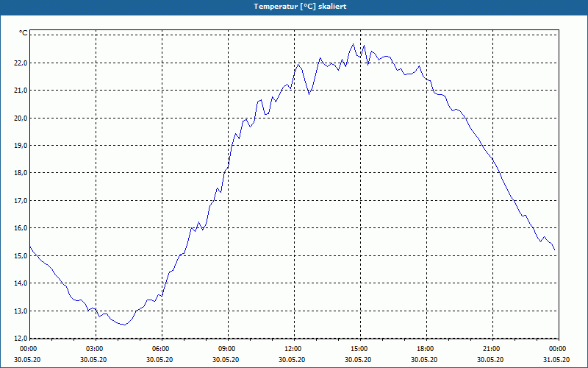Select the 09:00 time axis label
Image resolution: width=588 pixels, height=368 pixels.
tap(228, 349)
